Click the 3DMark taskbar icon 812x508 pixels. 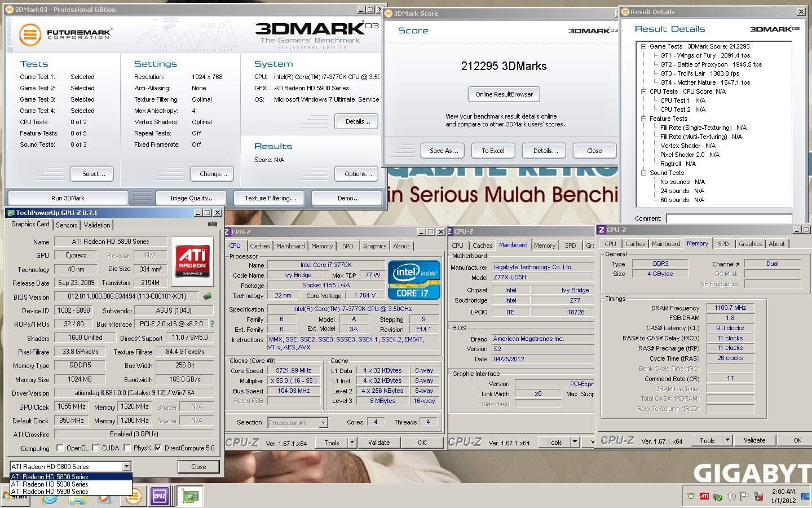(x=133, y=497)
